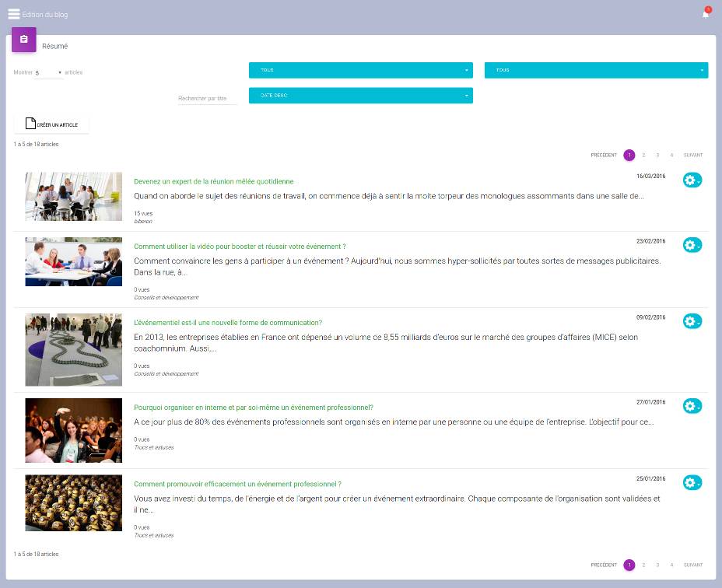Screen dimensions: 722x588
Task: Open notifications bell icon
Action: click(x=706, y=13)
